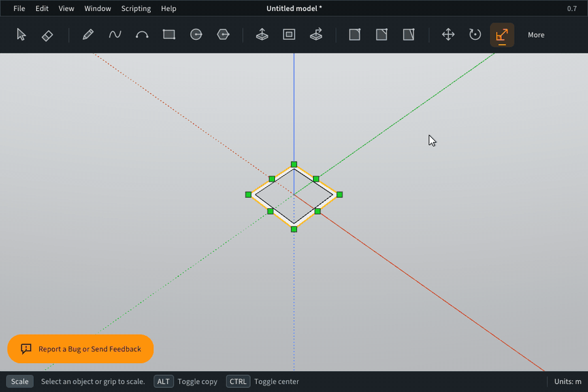Open the Edit menu

(x=42, y=8)
